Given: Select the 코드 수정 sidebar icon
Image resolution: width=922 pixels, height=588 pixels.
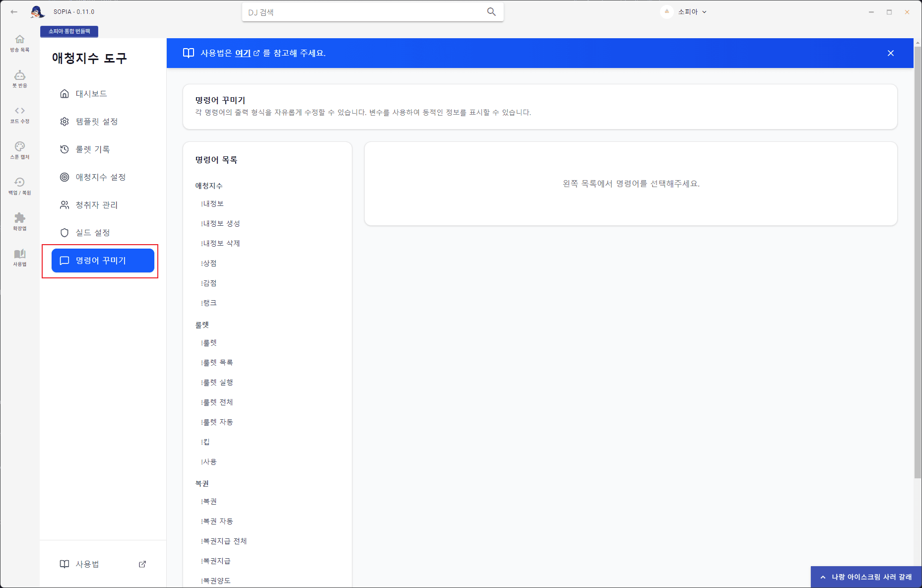Looking at the screenshot, I should (19, 114).
